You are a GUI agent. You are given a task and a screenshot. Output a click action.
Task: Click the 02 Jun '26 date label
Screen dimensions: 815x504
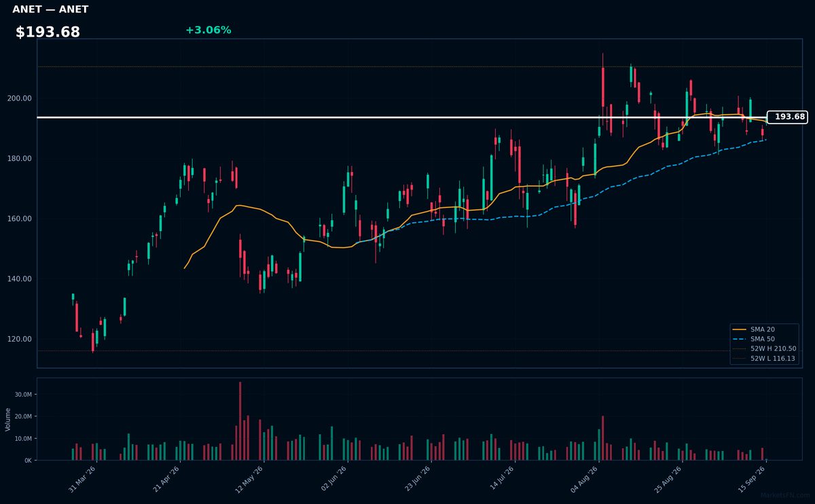pyautogui.click(x=333, y=479)
